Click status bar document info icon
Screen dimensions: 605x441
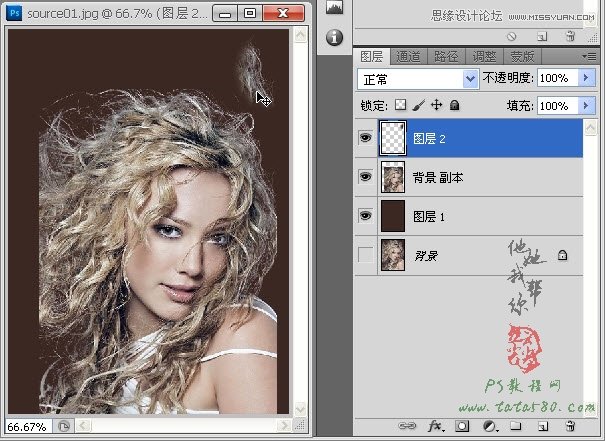point(64,426)
